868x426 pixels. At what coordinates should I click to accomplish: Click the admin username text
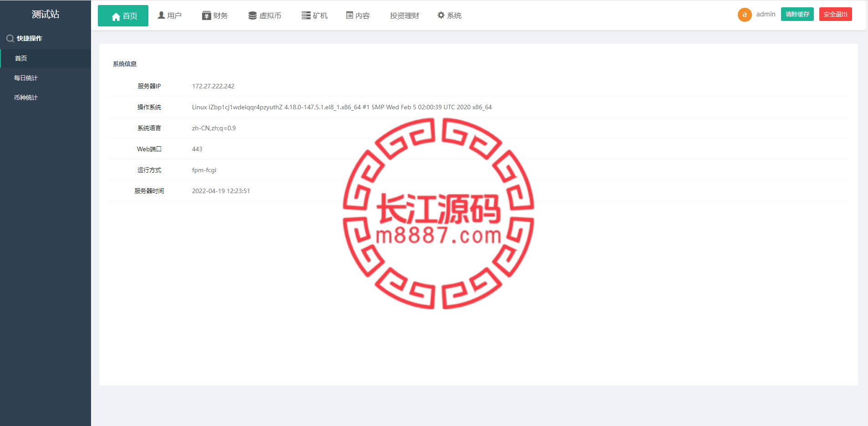pos(766,14)
